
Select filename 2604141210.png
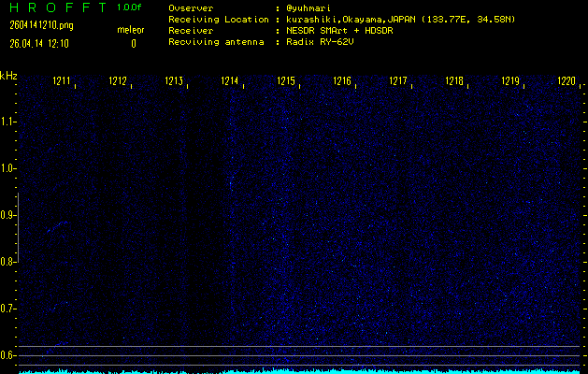[41, 25]
